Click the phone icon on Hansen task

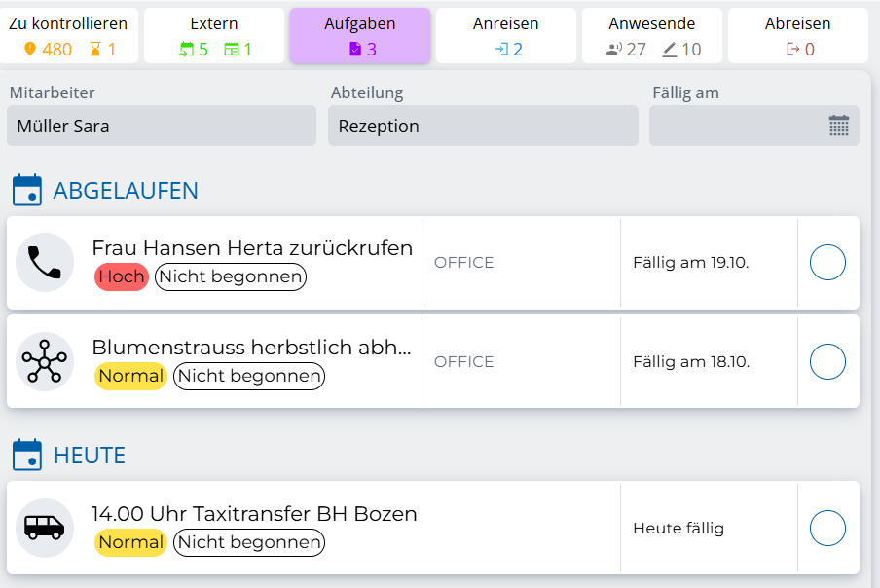45,263
